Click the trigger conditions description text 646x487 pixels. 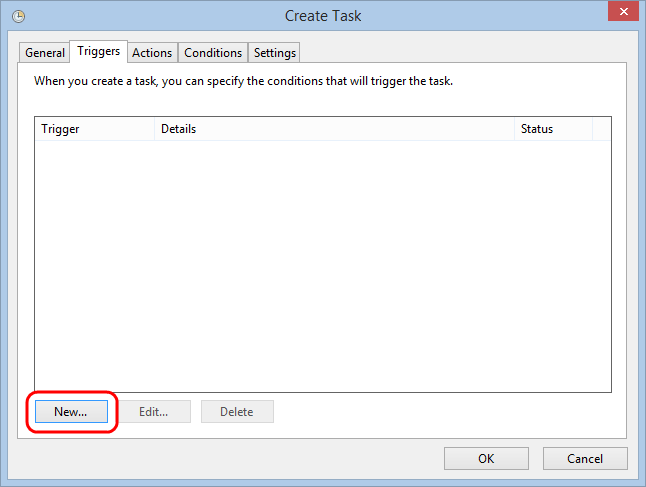click(x=244, y=81)
